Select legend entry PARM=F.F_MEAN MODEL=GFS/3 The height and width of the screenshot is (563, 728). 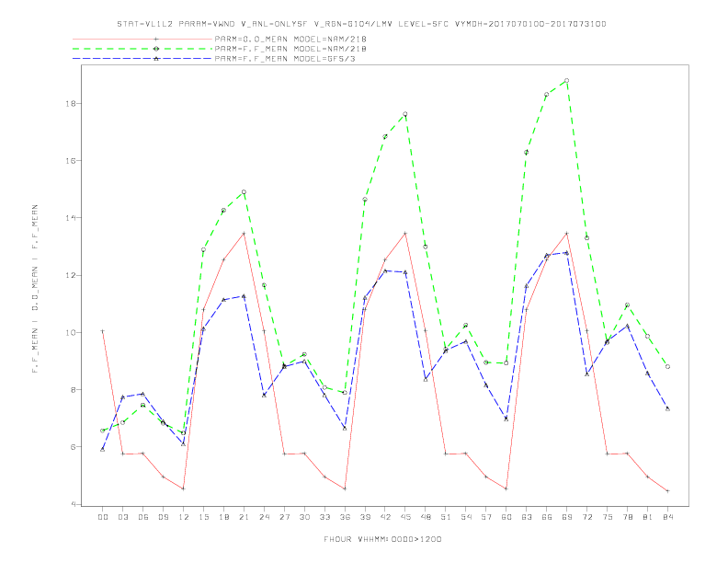click(285, 59)
